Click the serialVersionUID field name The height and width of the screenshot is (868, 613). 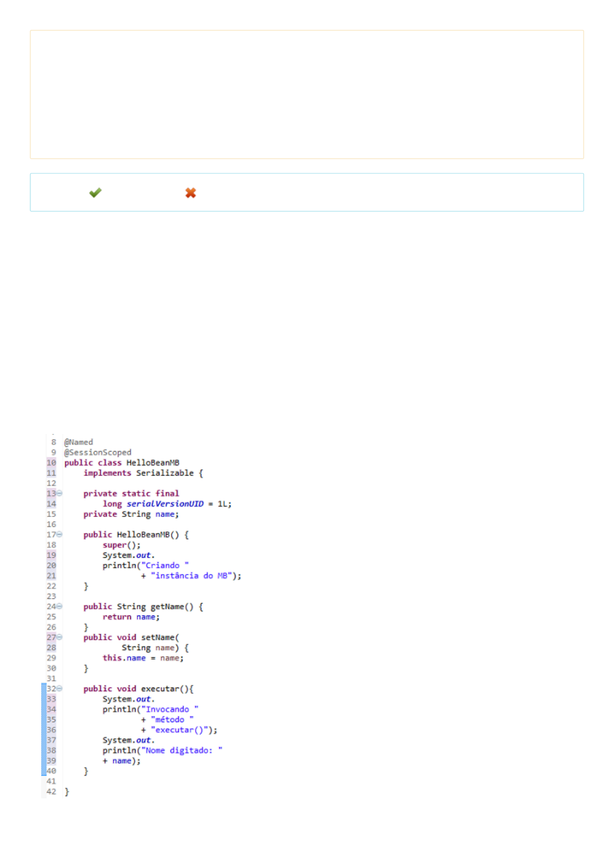[165, 504]
